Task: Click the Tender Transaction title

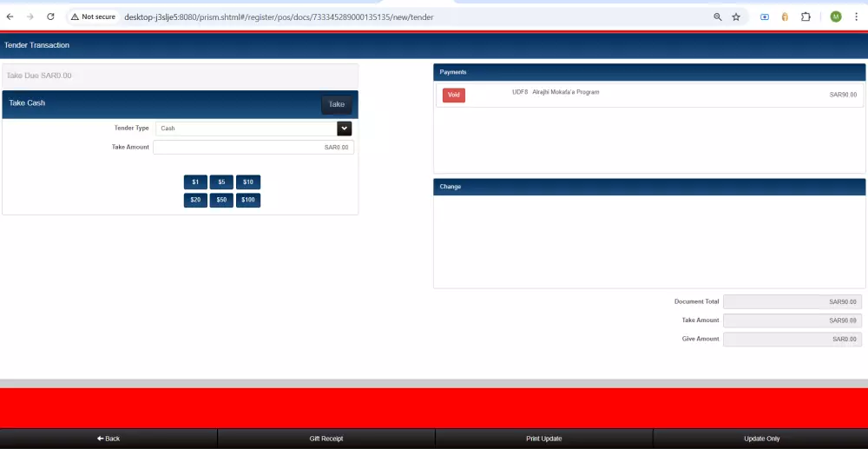Action: pyautogui.click(x=37, y=45)
